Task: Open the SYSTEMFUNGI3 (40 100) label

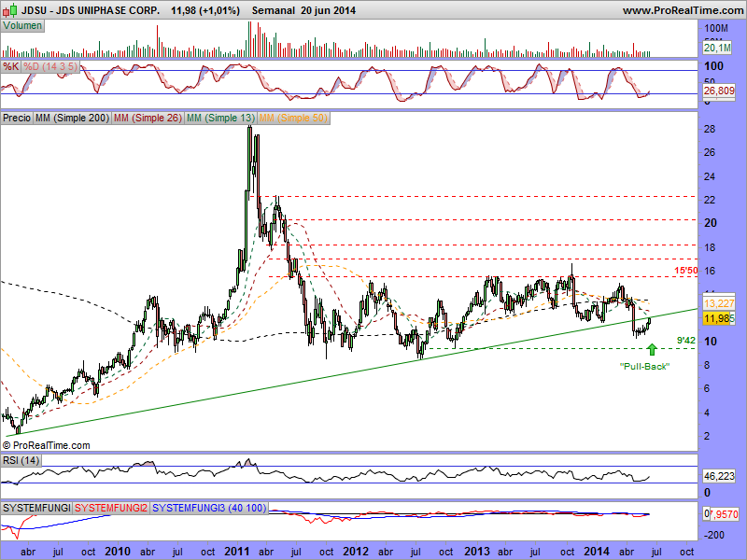Action: point(209,508)
